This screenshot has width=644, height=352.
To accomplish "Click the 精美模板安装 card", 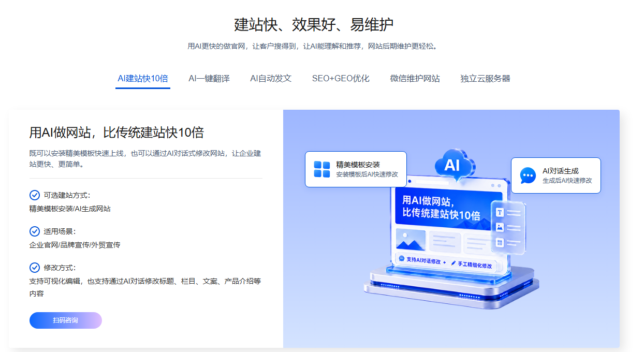I will [356, 169].
